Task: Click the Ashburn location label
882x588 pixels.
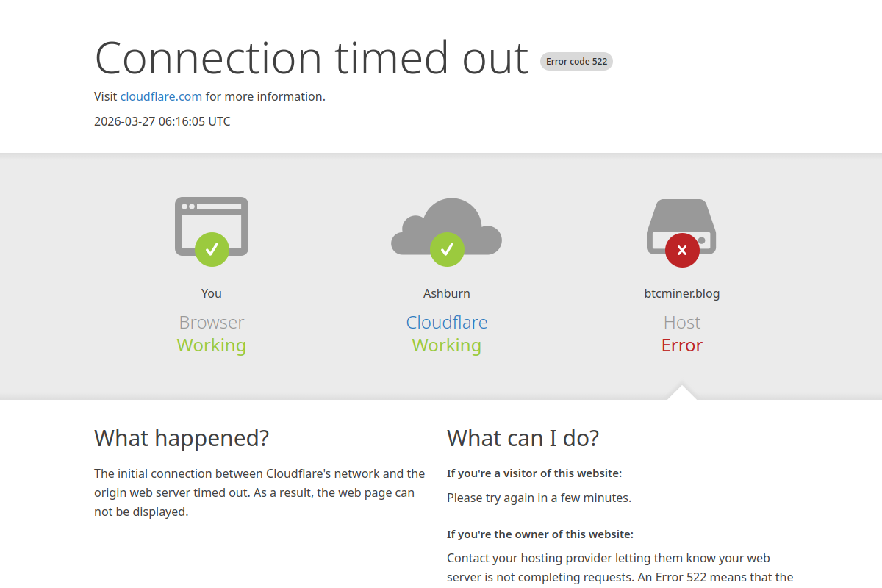Action: tap(447, 293)
